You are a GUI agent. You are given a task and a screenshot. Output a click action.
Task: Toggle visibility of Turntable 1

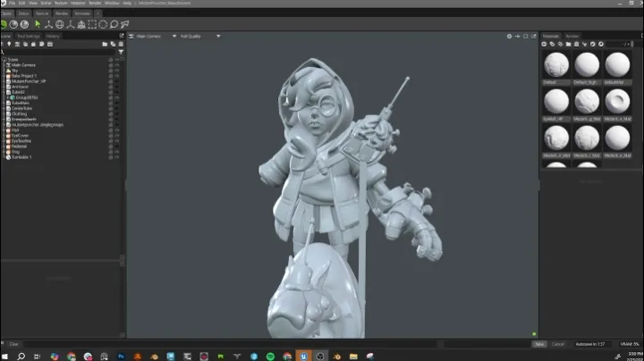117,157
